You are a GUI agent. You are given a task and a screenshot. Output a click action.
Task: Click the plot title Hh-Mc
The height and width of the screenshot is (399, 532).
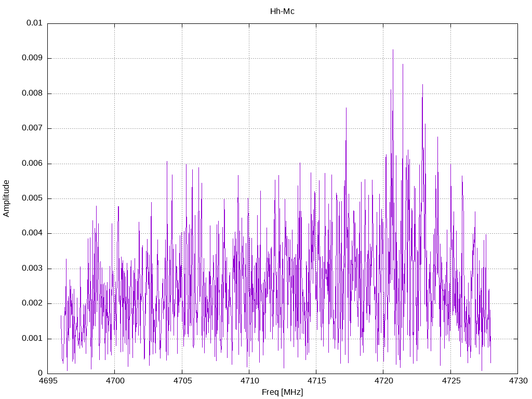[x=282, y=11]
